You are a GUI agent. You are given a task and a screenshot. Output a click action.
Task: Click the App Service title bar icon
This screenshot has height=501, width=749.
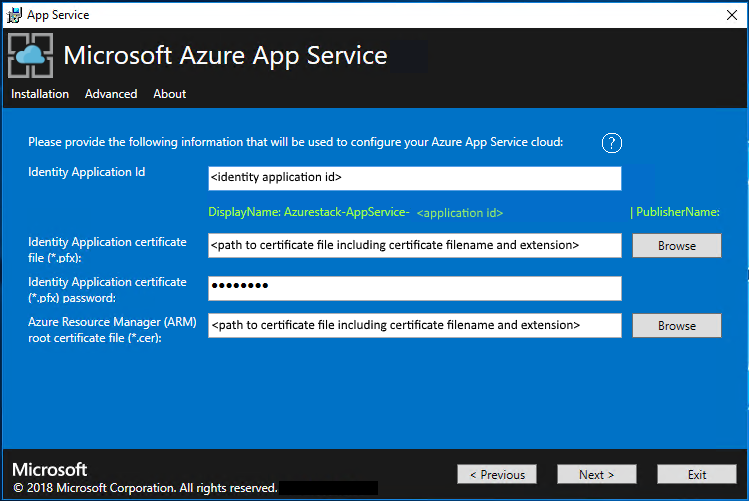(14, 15)
